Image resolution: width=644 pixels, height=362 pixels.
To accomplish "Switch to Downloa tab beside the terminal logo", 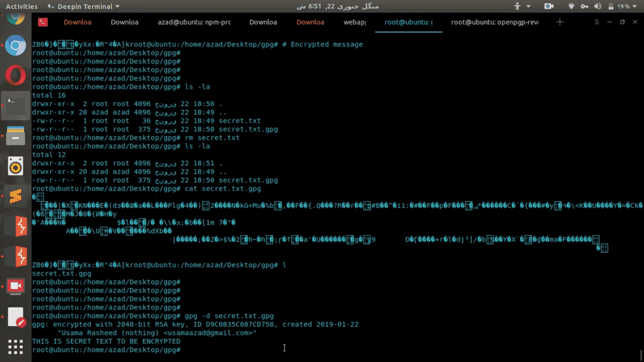I will tap(77, 22).
